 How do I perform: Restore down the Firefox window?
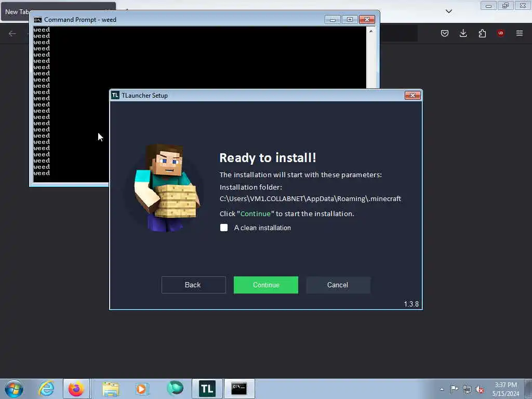(506, 5)
